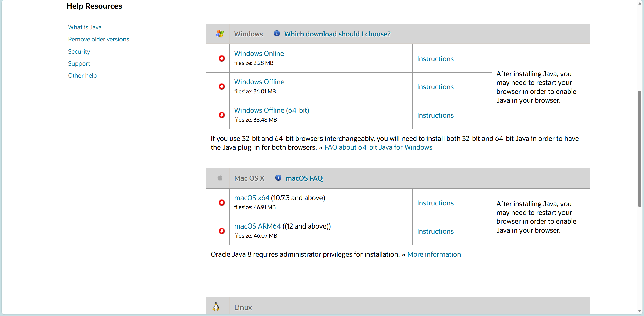The image size is (644, 316).
Task: Click the text 'filesize: 2.28 MB'
Action: click(x=254, y=63)
